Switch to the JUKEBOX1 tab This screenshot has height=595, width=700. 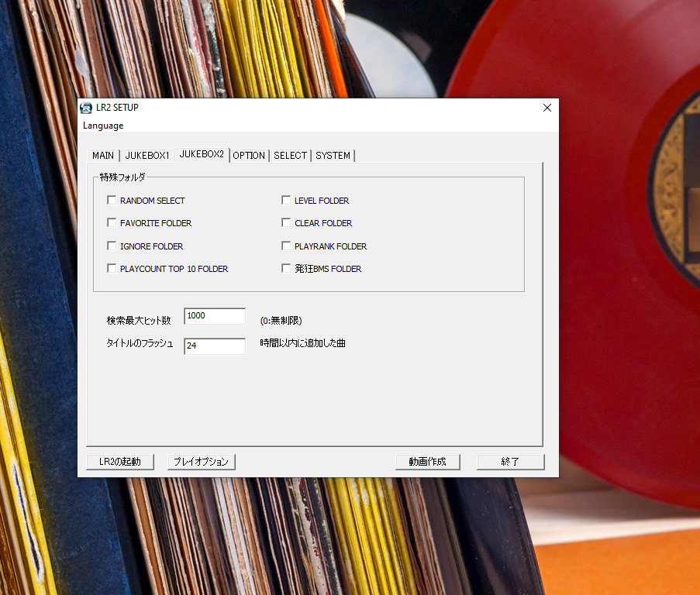pyautogui.click(x=147, y=156)
